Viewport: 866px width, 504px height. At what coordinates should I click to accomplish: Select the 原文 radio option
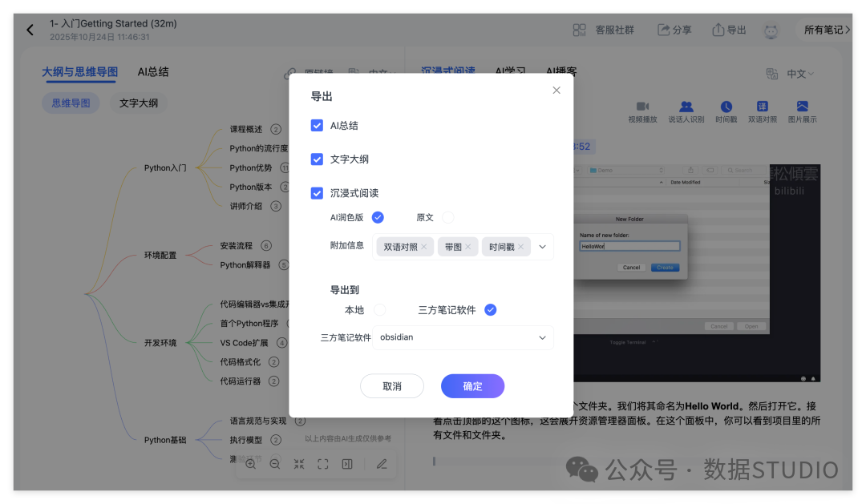[x=448, y=217]
